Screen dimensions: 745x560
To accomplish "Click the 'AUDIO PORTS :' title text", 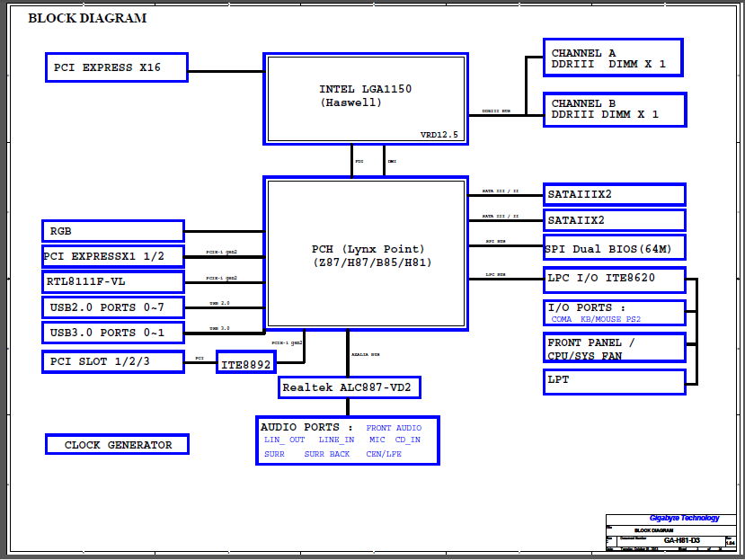I will [x=306, y=427].
